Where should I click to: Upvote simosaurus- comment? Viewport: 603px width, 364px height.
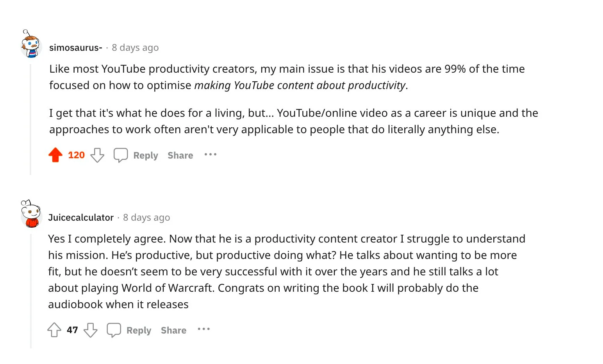pos(55,155)
